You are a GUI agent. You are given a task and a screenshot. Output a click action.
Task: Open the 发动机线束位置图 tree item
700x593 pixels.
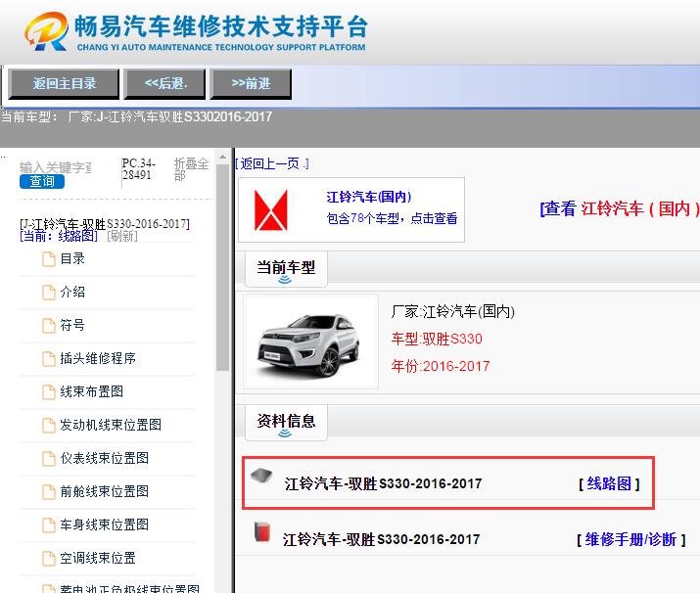(111, 425)
